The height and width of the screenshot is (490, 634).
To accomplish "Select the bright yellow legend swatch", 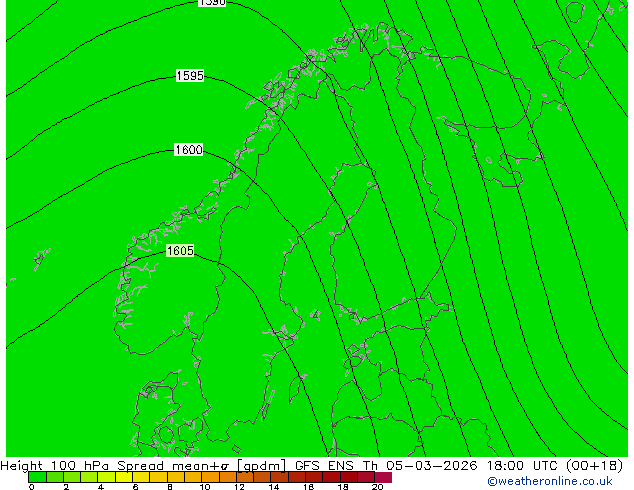I will click(x=124, y=477).
